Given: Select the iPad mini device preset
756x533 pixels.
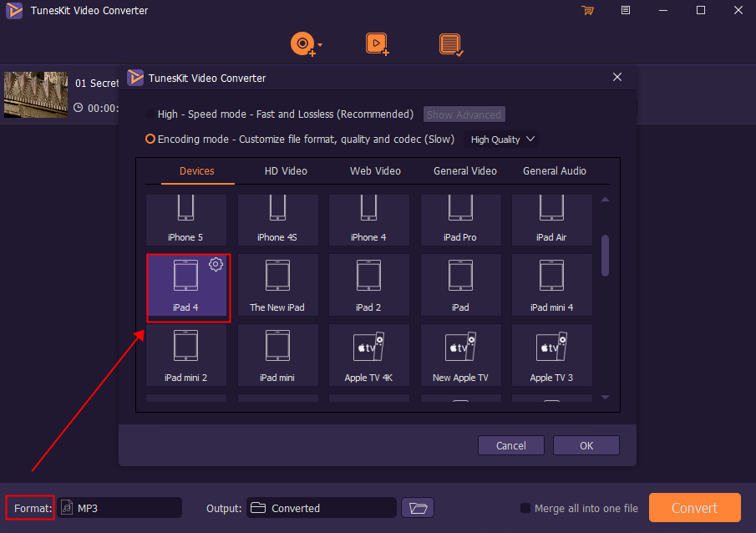Looking at the screenshot, I should pyautogui.click(x=277, y=356).
